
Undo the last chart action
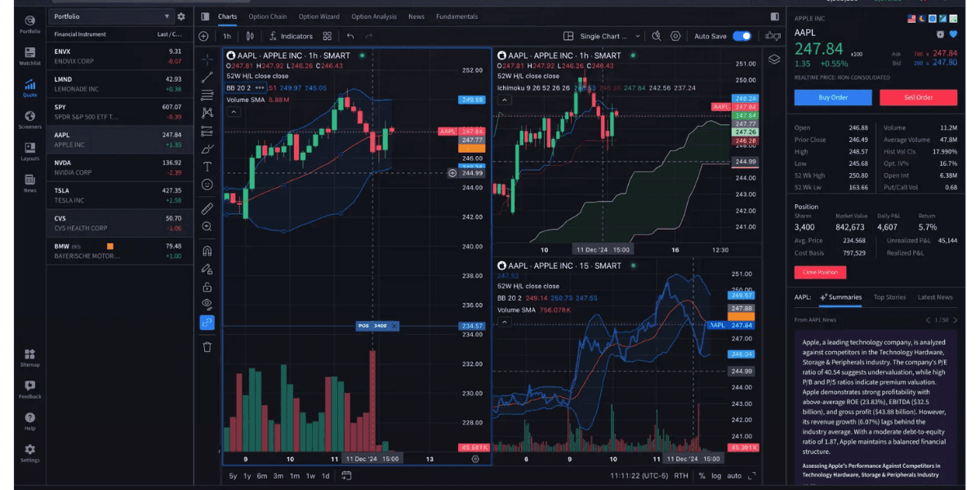pos(350,36)
